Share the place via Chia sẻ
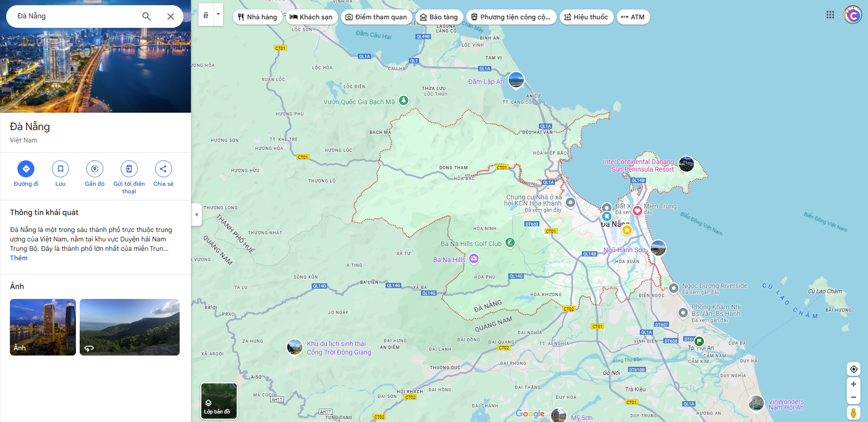 click(163, 169)
